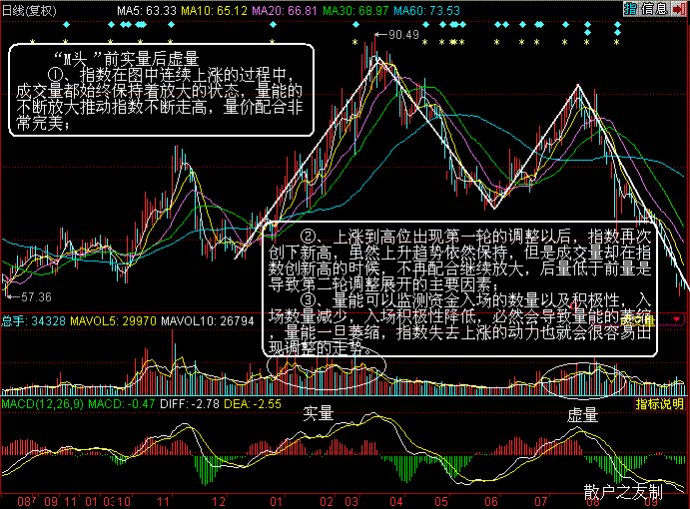
Task: Click the 05 month mark on date axis
Action: click(441, 502)
